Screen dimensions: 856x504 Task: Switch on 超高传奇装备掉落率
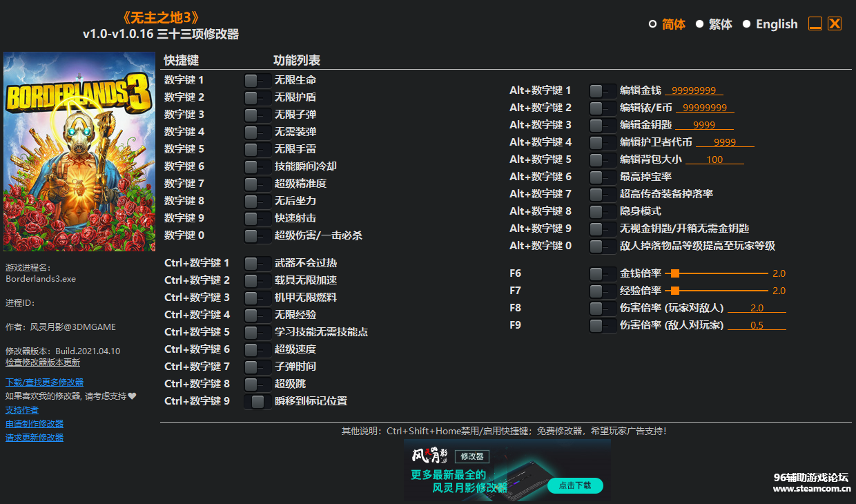pos(602,194)
